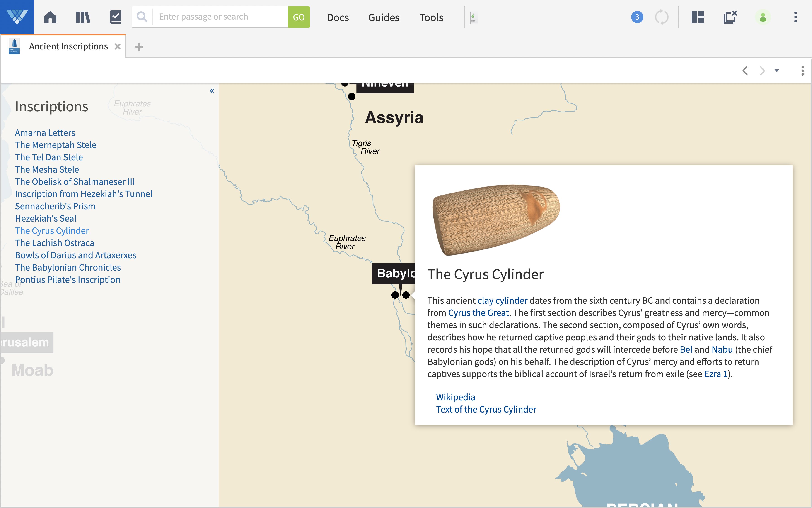Viewport: 812px width, 508px height.
Task: Click the Logos app logo icon
Action: coord(17,17)
